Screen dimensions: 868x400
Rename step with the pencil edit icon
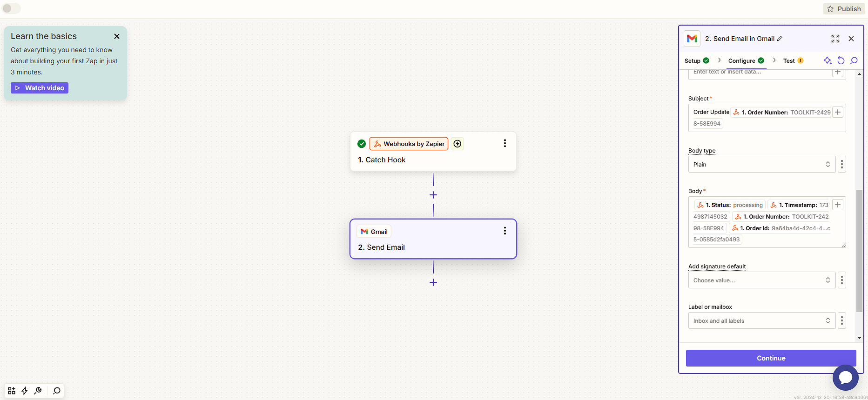tap(780, 39)
